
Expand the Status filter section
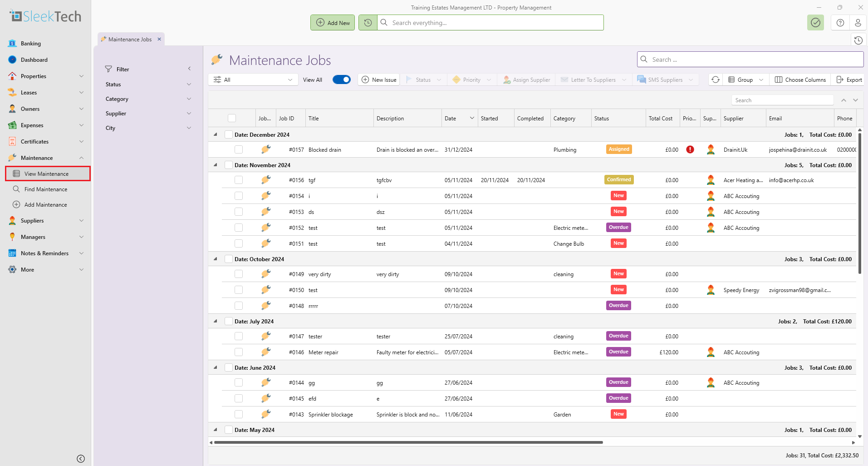tap(148, 84)
